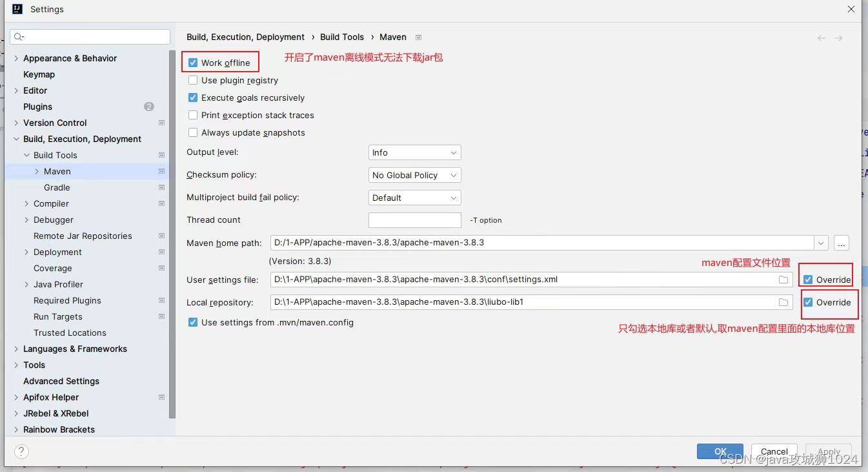Toggle Override for User settings file
Screen dimensions: 868x472
coord(808,280)
